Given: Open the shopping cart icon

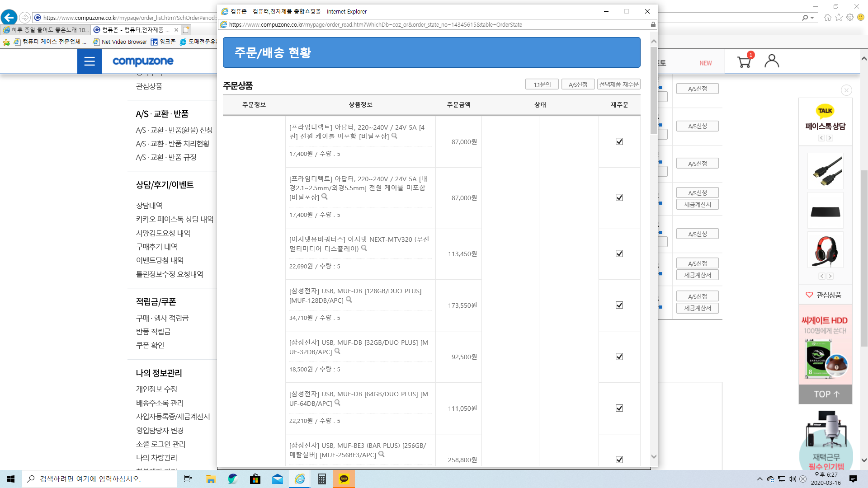Looking at the screenshot, I should (x=744, y=61).
